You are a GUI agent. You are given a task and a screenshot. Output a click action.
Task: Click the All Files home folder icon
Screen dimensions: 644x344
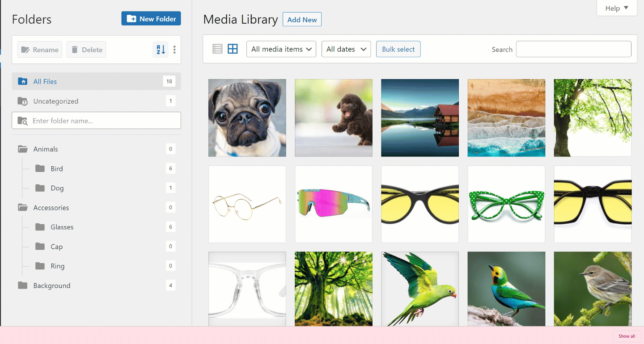pyautogui.click(x=22, y=81)
